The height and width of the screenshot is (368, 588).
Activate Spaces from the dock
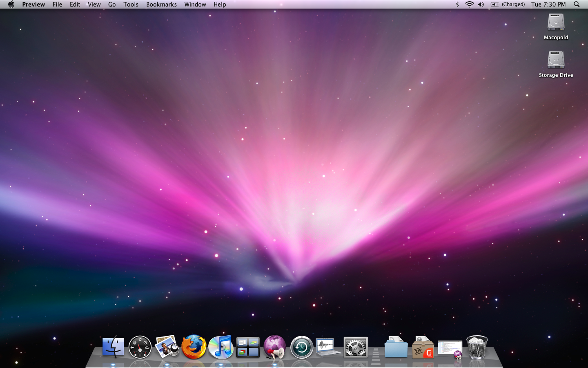(248, 347)
